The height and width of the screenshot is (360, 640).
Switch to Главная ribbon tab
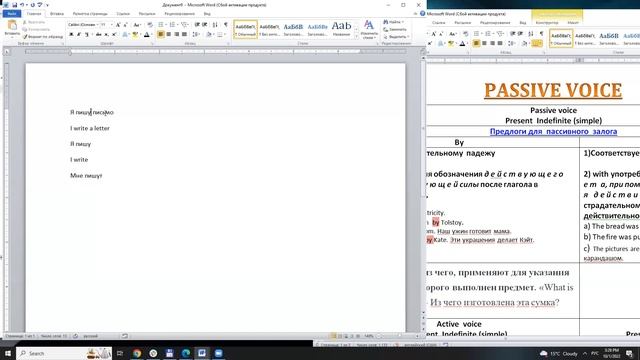[34, 13]
